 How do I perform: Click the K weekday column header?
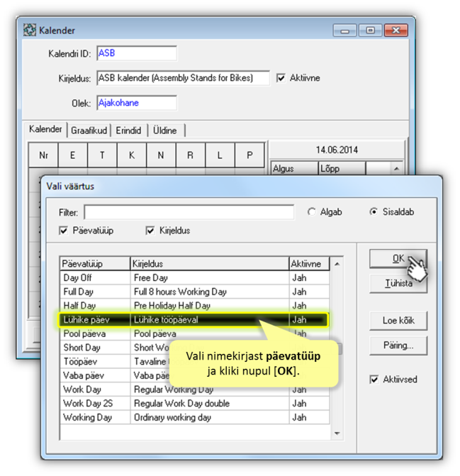coord(132,155)
